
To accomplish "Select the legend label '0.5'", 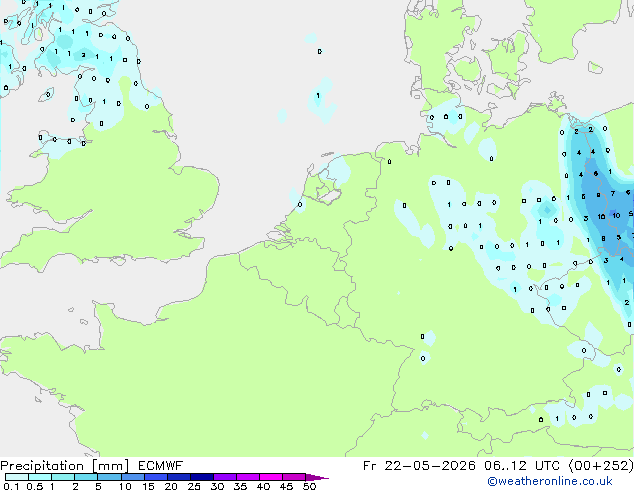I will 34,486.
